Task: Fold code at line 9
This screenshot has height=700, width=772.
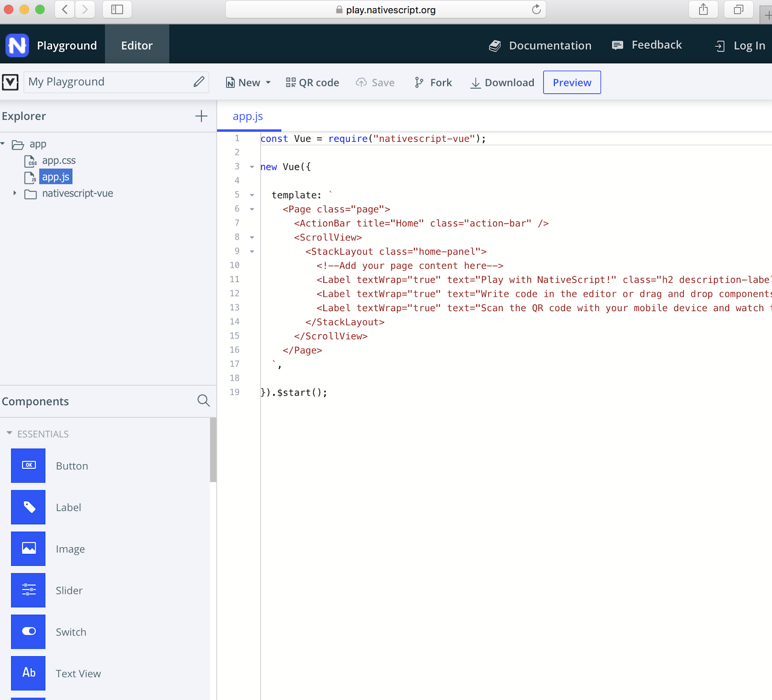Action: (x=252, y=251)
